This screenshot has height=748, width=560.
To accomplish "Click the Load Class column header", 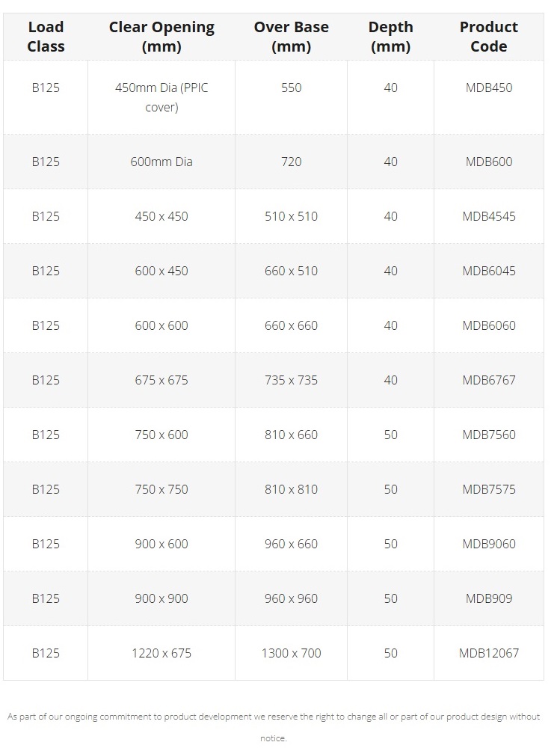I will tap(46, 37).
